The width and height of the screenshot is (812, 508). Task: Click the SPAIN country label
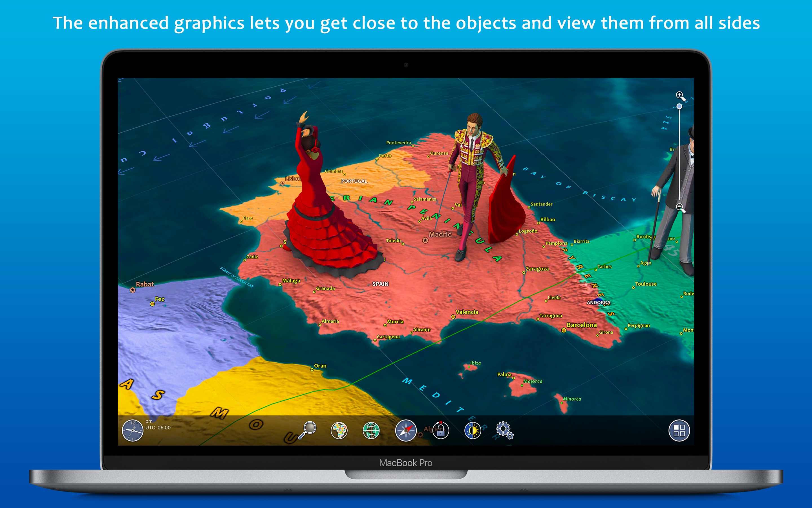point(380,284)
